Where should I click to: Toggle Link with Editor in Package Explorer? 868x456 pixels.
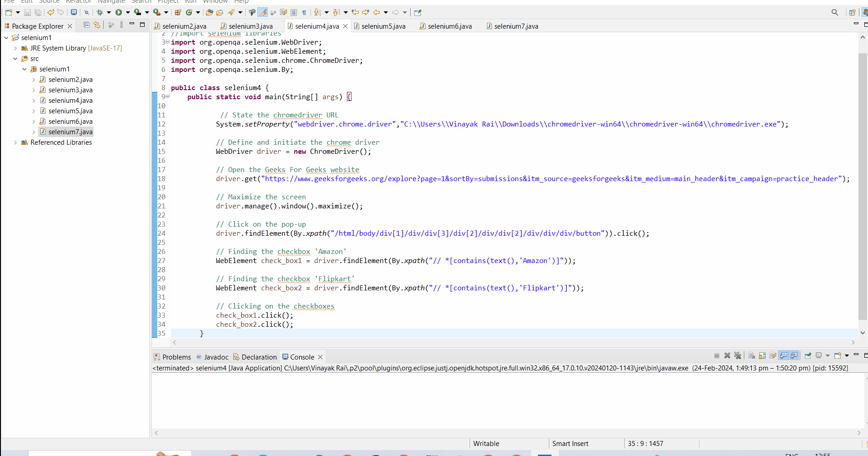coord(97,25)
